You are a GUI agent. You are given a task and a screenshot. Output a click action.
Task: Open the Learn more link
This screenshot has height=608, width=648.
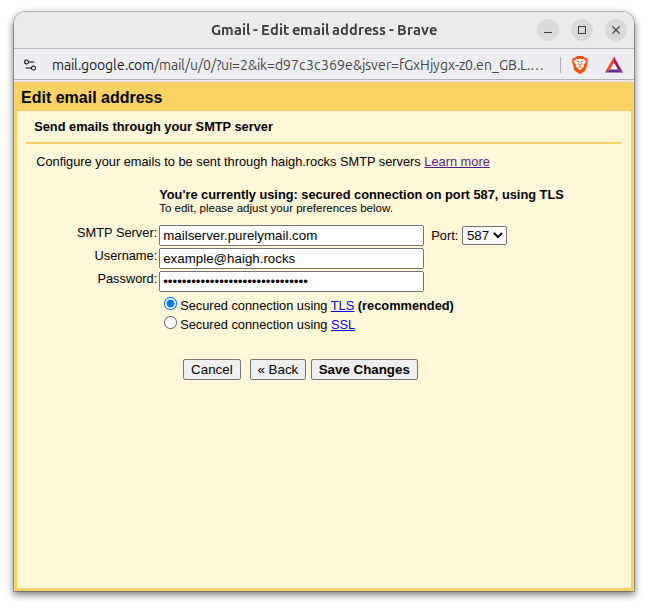point(457,162)
